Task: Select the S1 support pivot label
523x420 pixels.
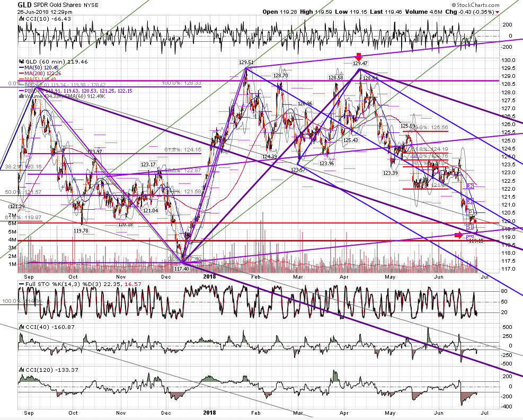Action: pyautogui.click(x=469, y=227)
